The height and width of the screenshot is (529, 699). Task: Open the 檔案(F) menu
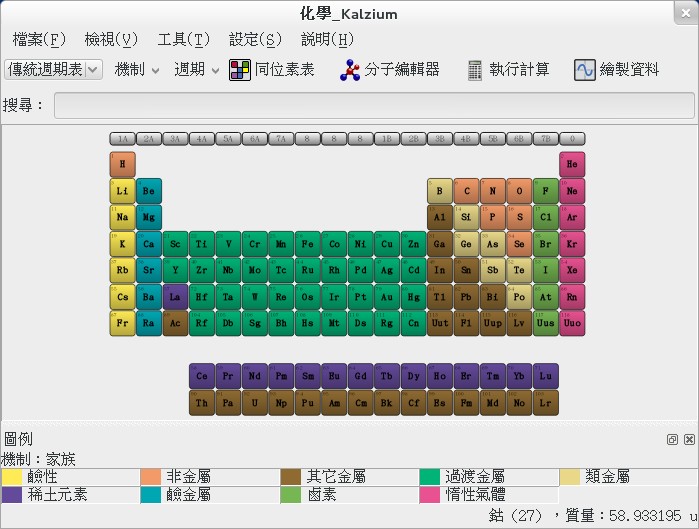[39, 39]
